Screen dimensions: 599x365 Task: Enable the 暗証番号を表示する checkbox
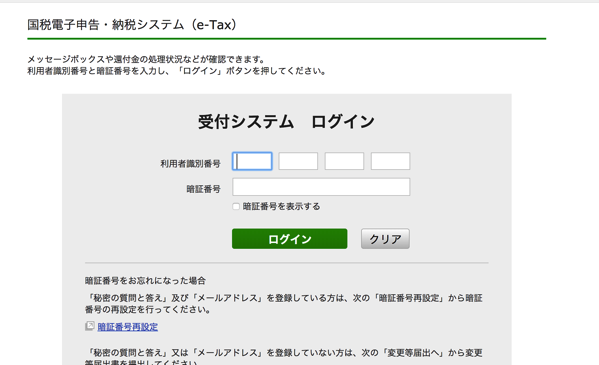236,207
